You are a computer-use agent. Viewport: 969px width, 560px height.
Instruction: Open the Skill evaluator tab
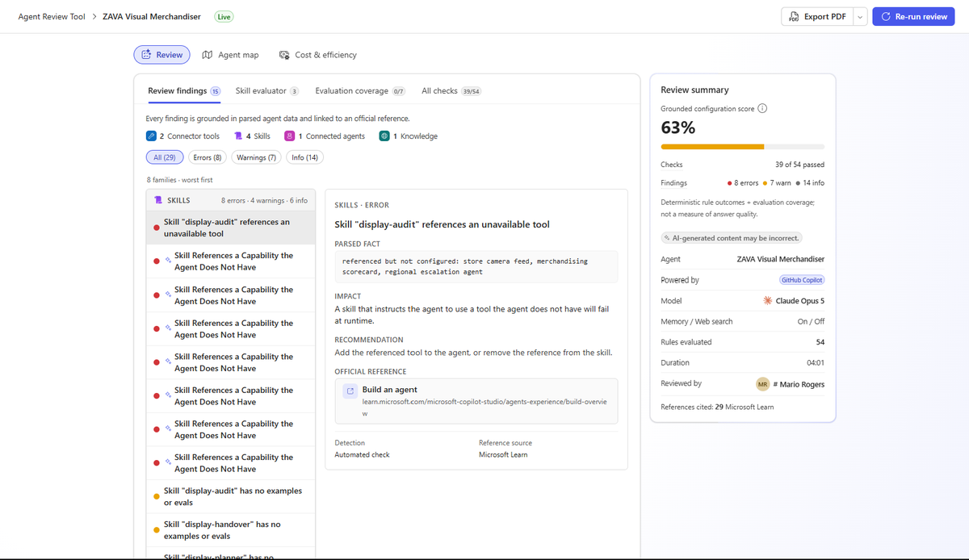[x=267, y=91]
